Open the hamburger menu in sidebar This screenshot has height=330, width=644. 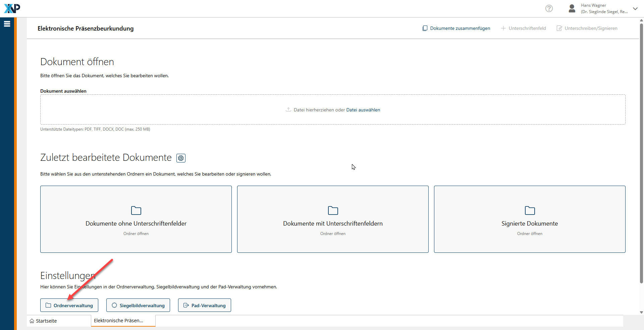pyautogui.click(x=7, y=24)
